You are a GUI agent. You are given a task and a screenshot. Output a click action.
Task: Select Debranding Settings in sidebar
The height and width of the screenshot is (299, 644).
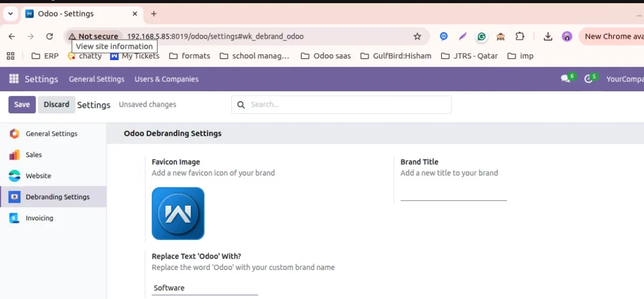(x=53, y=197)
